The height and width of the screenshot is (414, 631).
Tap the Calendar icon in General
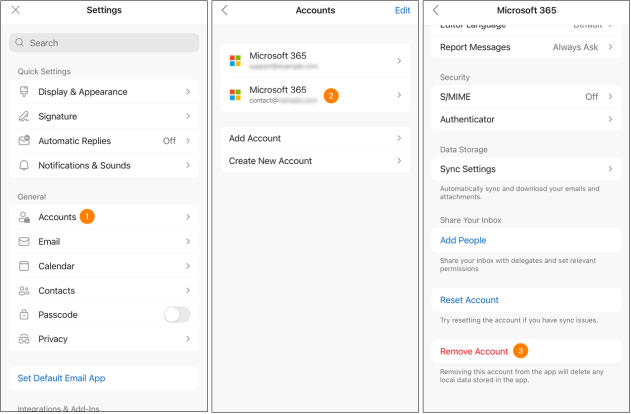click(x=24, y=266)
